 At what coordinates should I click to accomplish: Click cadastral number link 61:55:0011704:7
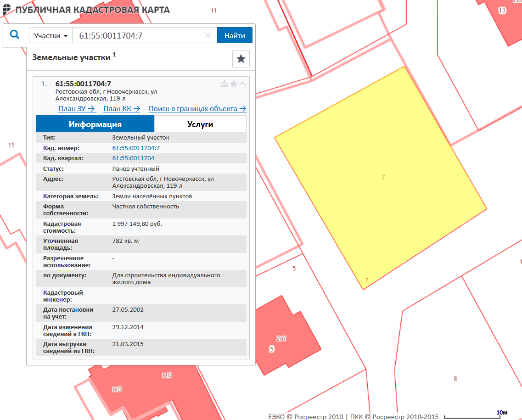click(136, 148)
